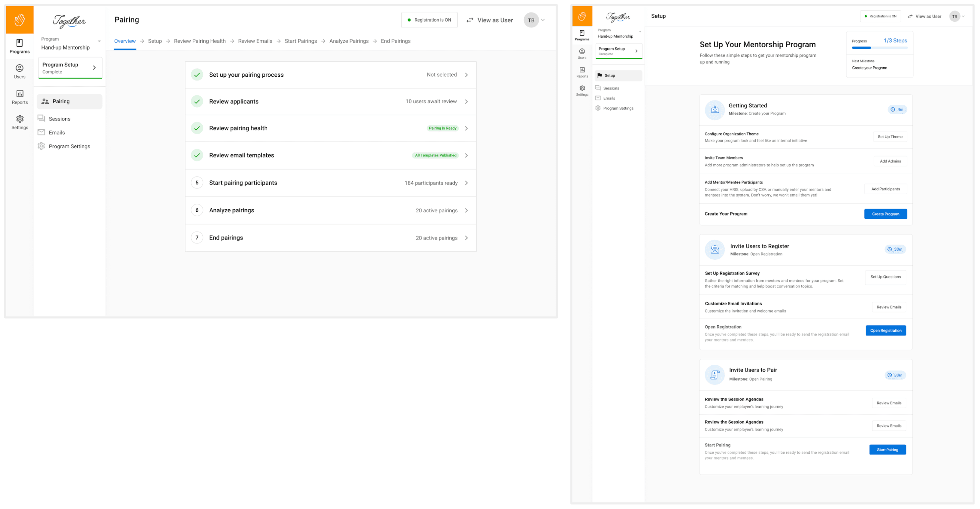The width and height of the screenshot is (980, 509).
Task: Open Sessions in Pairing program menu
Action: [x=59, y=119]
